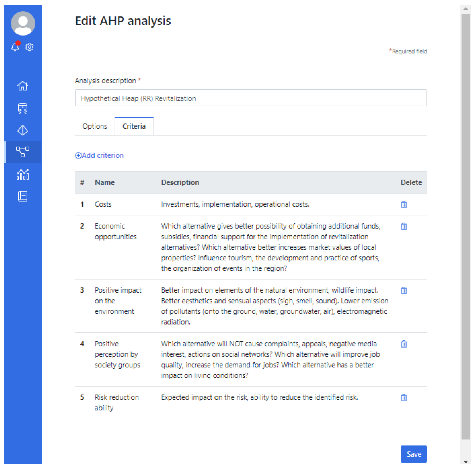Viewport: 476px width, 469px height.
Task: Open the notifications bell icon
Action: coord(15,47)
